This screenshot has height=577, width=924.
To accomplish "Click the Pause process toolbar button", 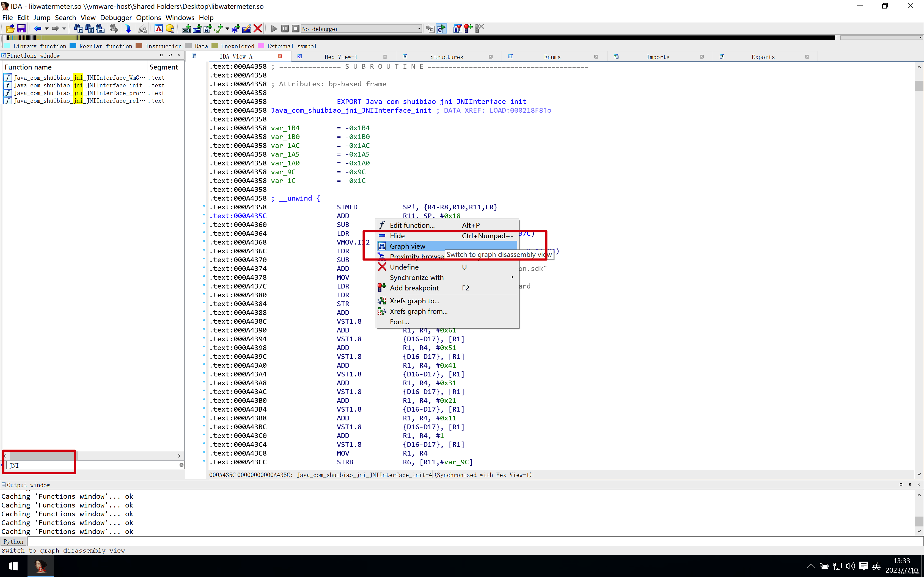I will (x=285, y=29).
